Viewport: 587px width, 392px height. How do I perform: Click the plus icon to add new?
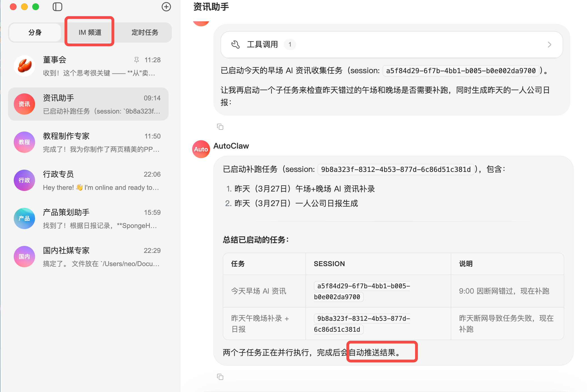[166, 7]
